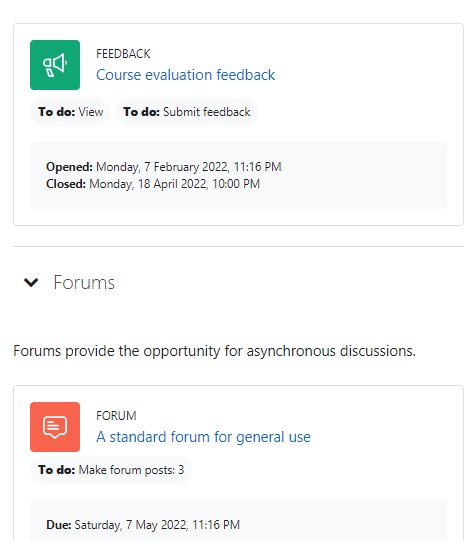This screenshot has height=541, width=469.
Task: Open the Course evaluation feedback link
Action: [185, 75]
